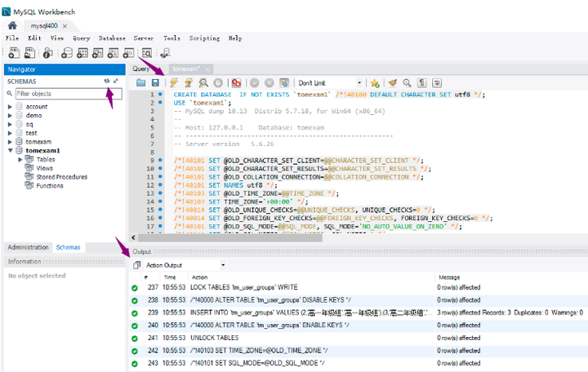The image size is (588, 372).
Task: Open a script file in the query editor
Action: click(141, 82)
